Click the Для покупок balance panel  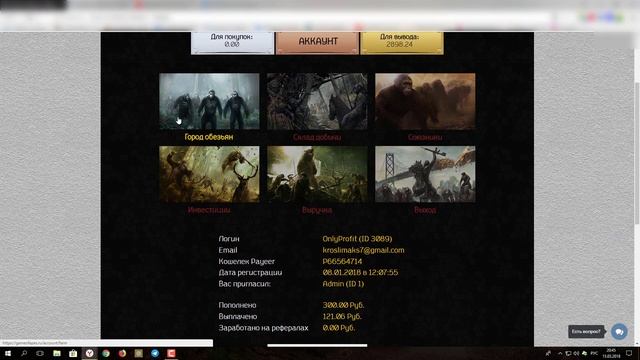pyautogui.click(x=232, y=42)
